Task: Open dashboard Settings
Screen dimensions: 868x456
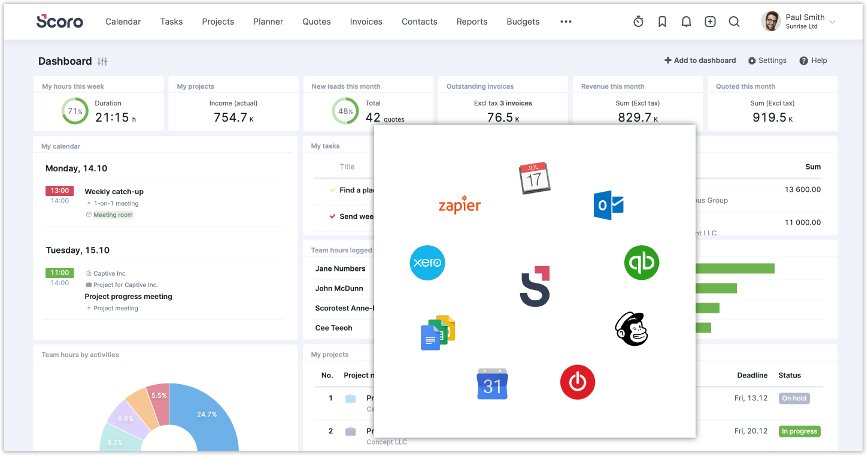Action: 767,61
